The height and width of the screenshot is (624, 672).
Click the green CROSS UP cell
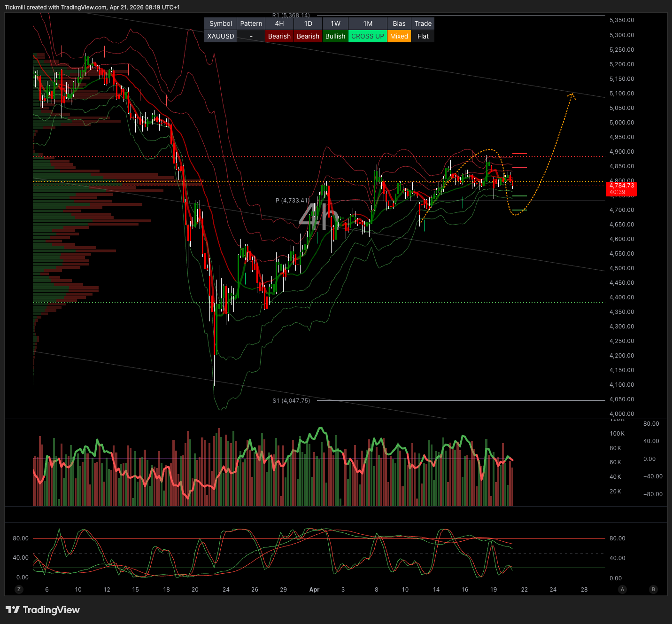[x=368, y=36]
